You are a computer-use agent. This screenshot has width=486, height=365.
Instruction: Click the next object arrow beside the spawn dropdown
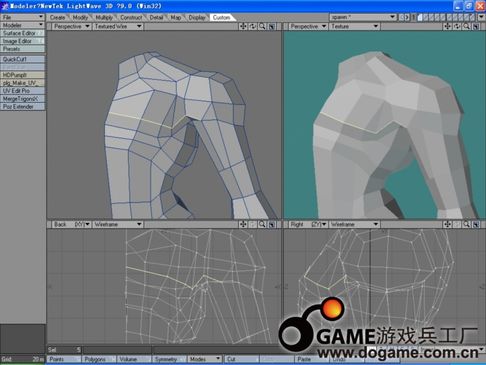(x=407, y=17)
